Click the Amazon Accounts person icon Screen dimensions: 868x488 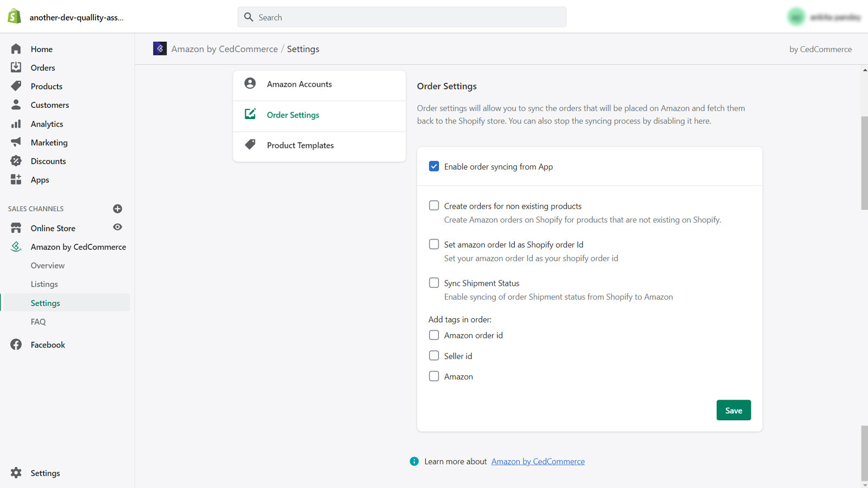click(x=250, y=84)
